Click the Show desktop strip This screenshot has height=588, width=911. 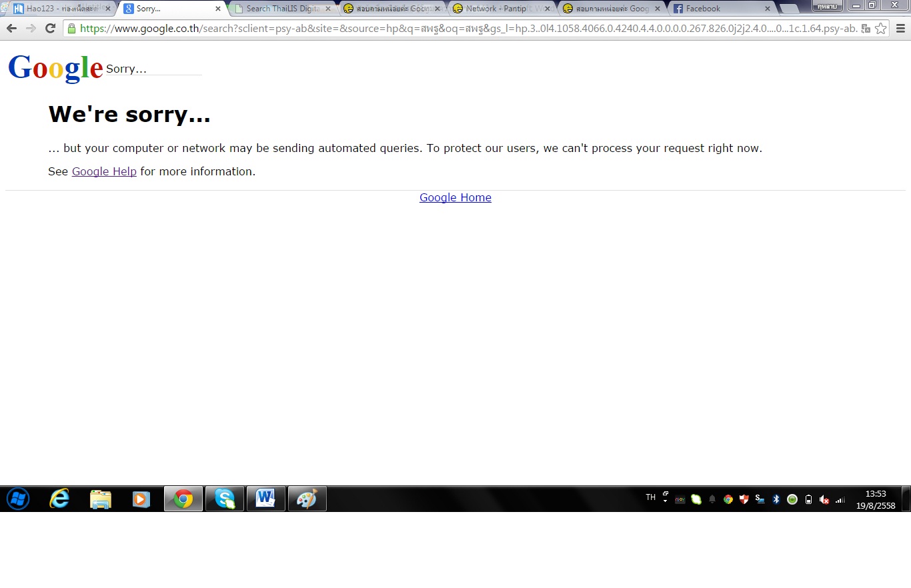coord(906,499)
